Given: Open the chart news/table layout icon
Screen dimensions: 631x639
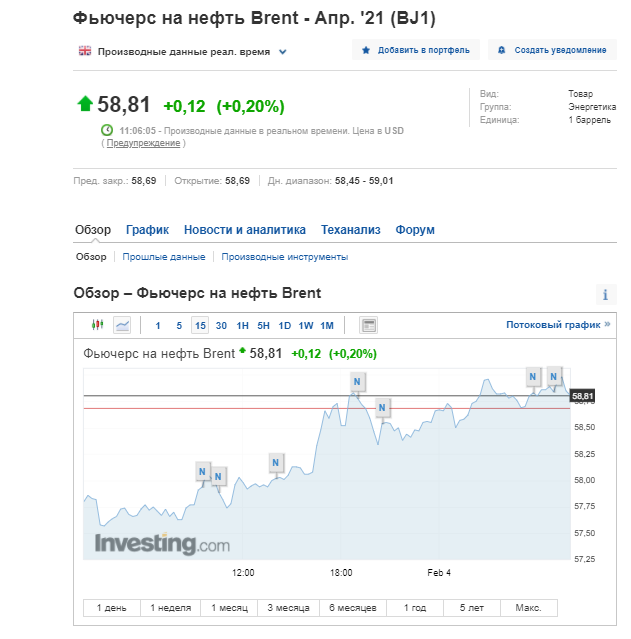Looking at the screenshot, I should click(x=368, y=325).
